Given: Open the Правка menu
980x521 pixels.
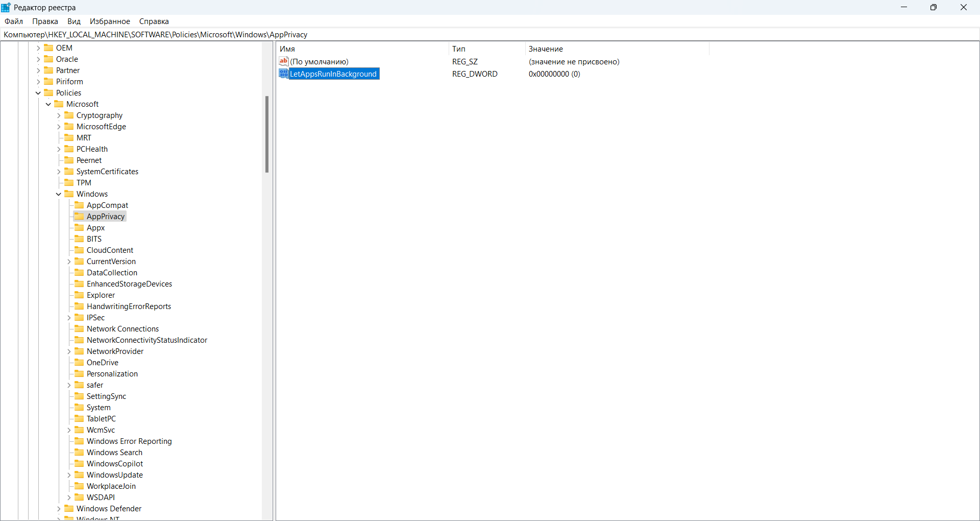Looking at the screenshot, I should click(x=45, y=21).
